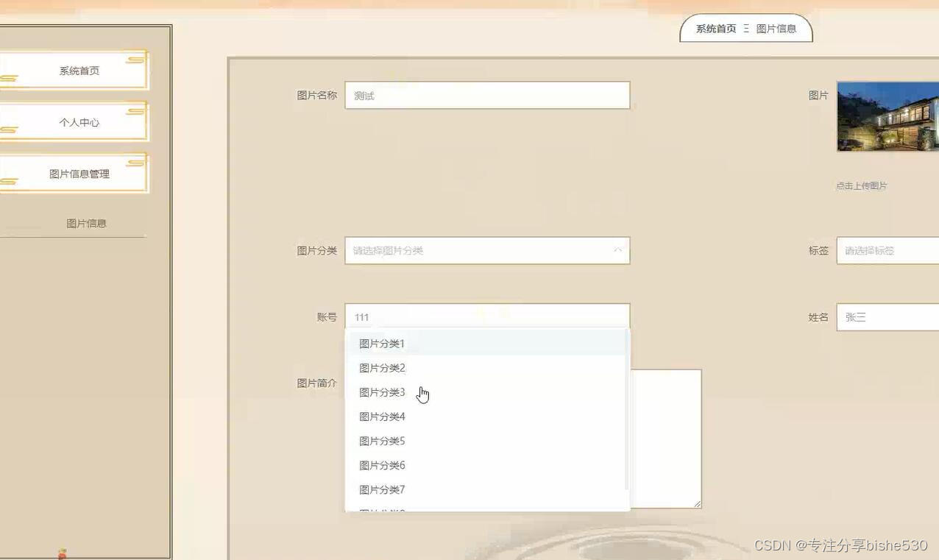Choose 图片分类2 from the dropdown list
939x560 pixels.
(x=486, y=368)
